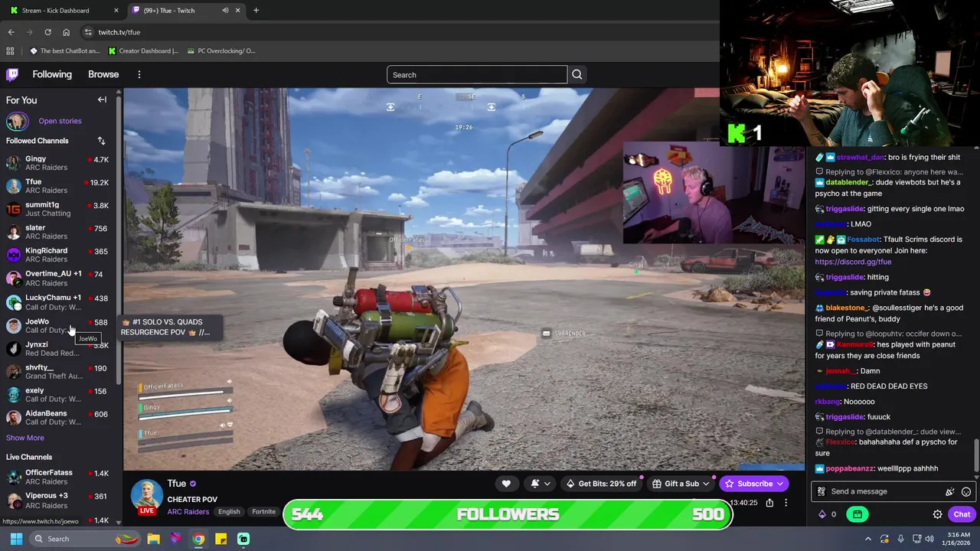This screenshot has width=980, height=551.
Task: Toggle the notification bell dropdown
Action: (541, 484)
